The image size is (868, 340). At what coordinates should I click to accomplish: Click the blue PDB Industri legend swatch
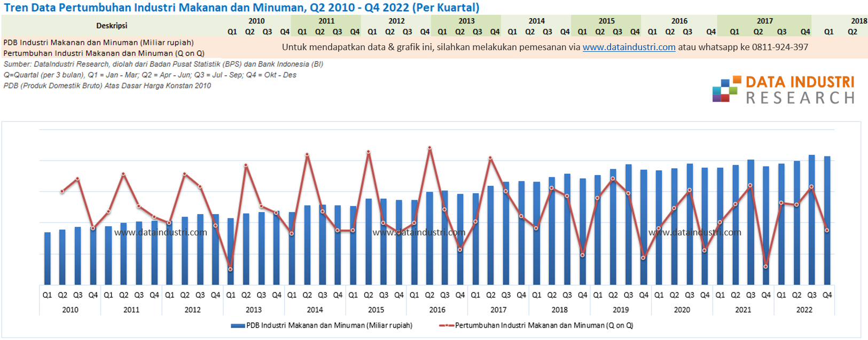click(x=238, y=326)
